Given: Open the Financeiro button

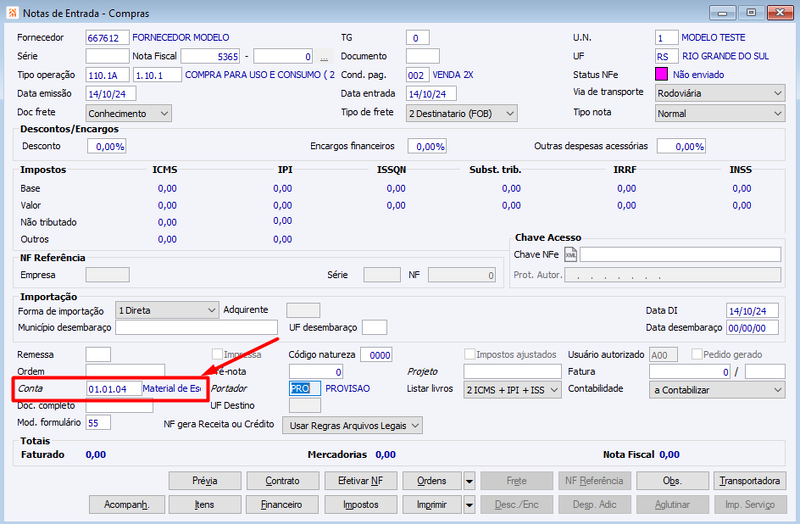Looking at the screenshot, I should point(282,505).
